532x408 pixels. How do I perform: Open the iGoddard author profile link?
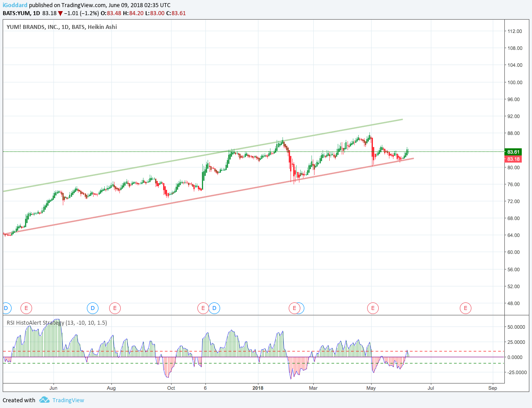click(15, 5)
